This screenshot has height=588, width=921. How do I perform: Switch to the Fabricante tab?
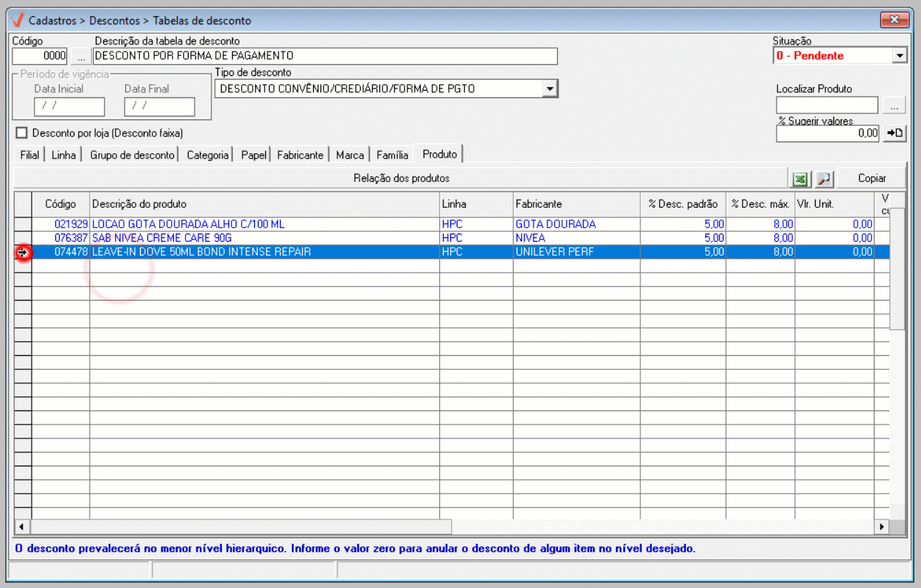coord(300,155)
